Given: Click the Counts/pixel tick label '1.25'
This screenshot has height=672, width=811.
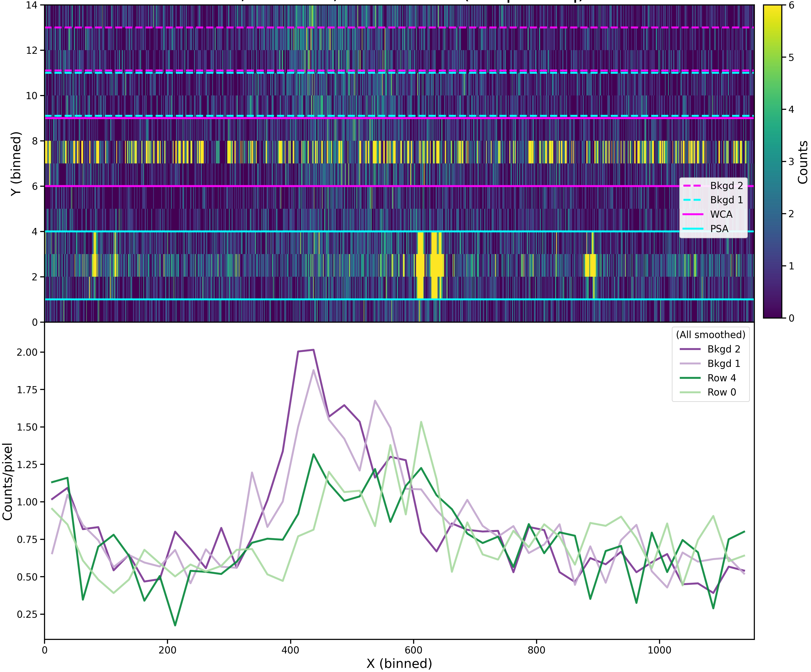Looking at the screenshot, I should [x=27, y=464].
